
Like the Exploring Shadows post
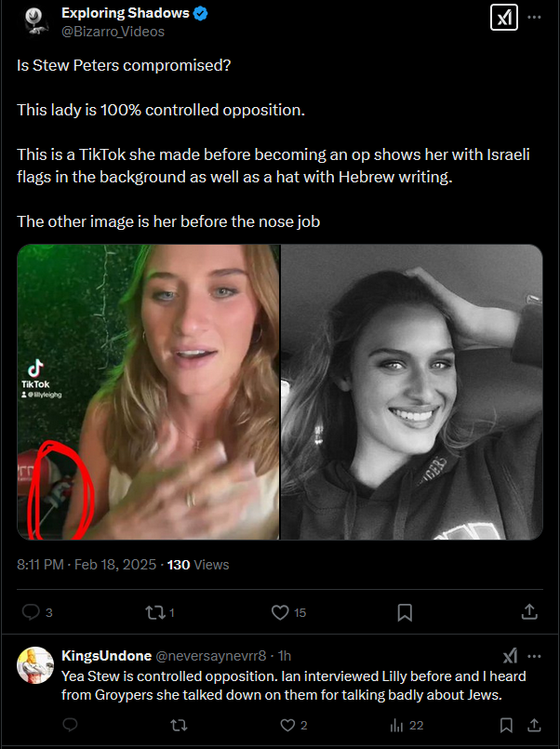pyautogui.click(x=280, y=611)
